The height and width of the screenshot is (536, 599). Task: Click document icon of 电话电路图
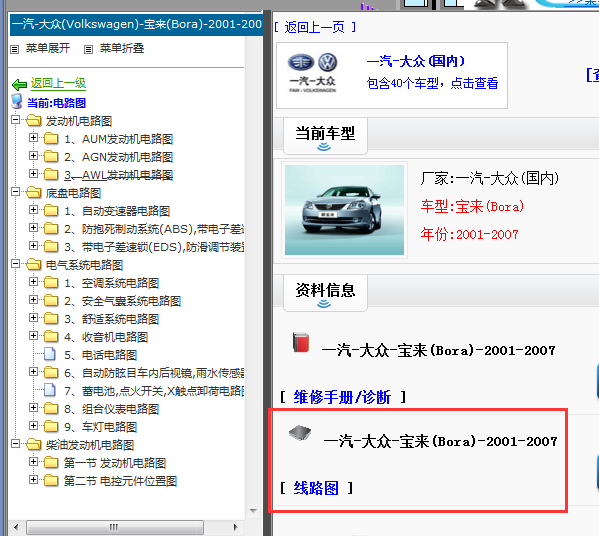tap(50, 354)
